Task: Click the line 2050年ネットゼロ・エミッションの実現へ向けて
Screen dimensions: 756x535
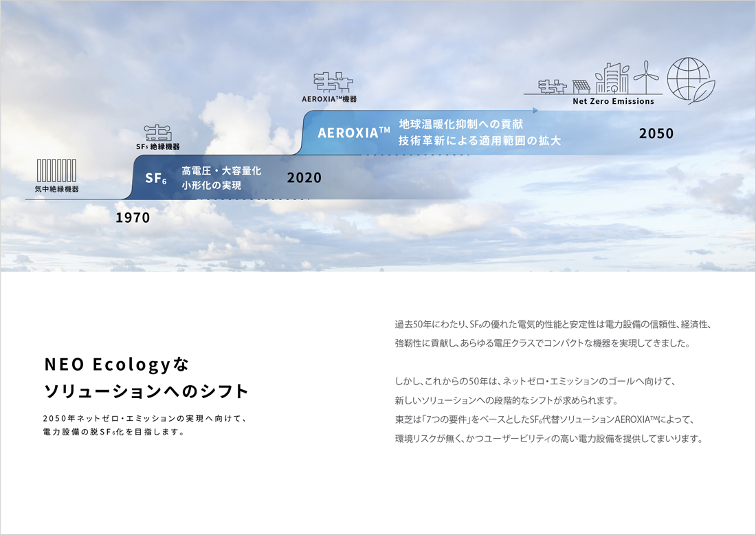Action: 146,418
